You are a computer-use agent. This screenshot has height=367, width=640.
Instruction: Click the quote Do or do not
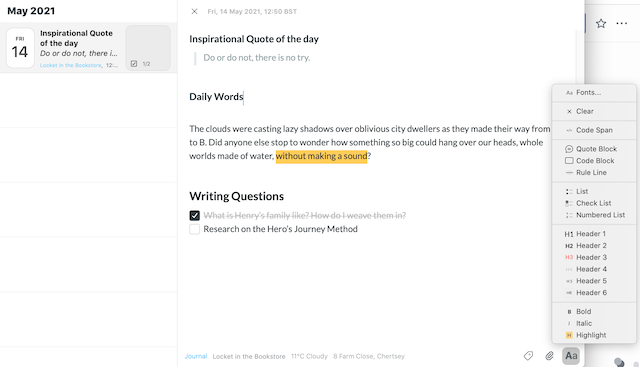[257, 58]
